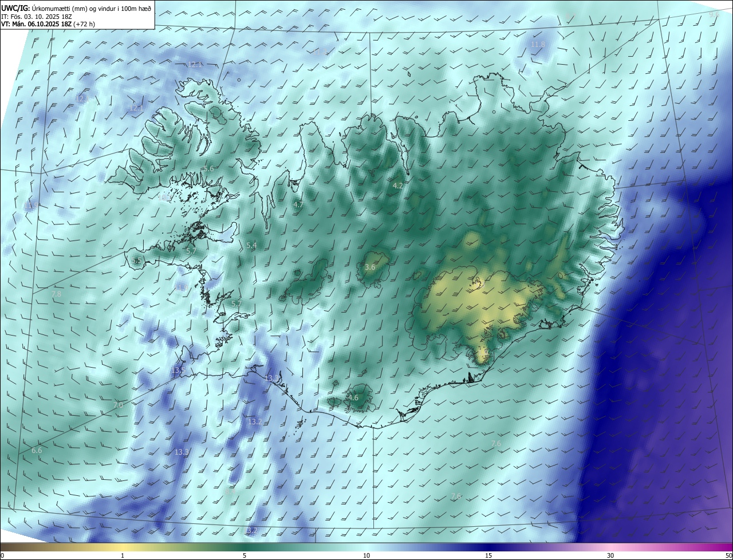Click the 5.6 value label on the map
Screen dimensions: 733x560
pyautogui.click(x=208, y=168)
